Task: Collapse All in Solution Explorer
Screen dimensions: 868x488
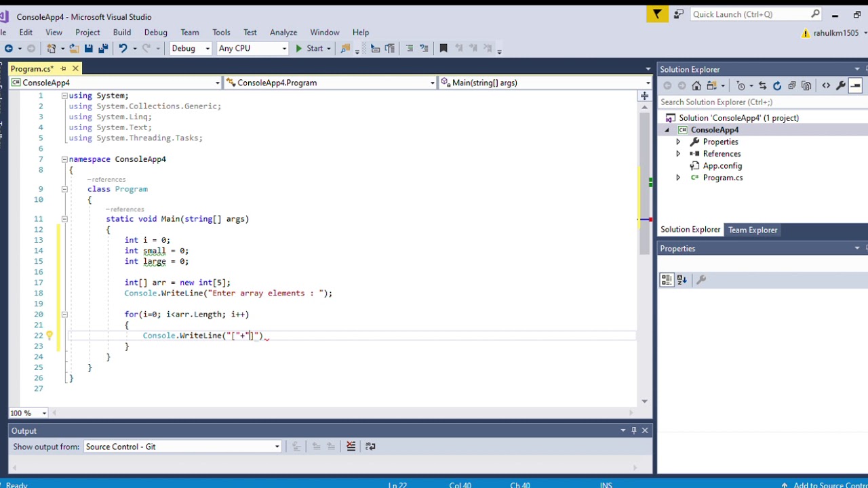Action: [x=792, y=85]
